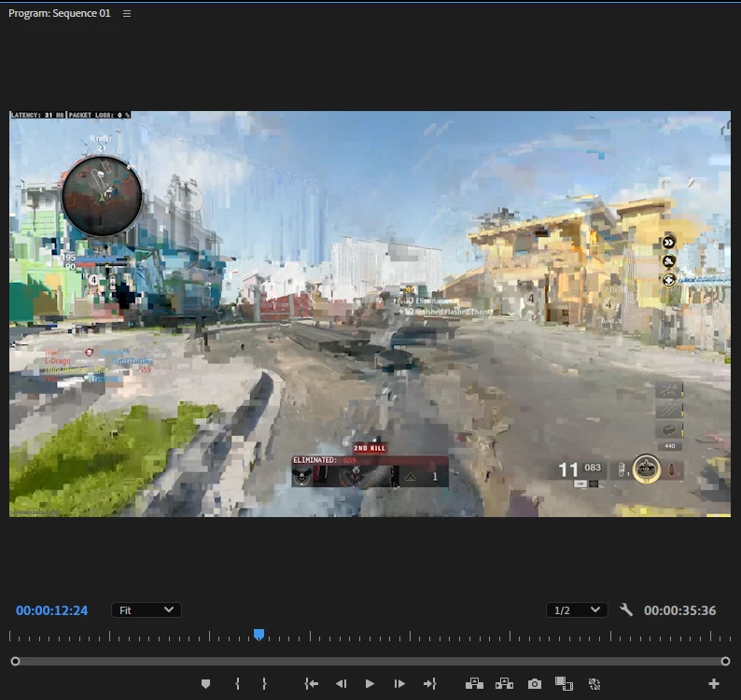Add a marker with the marker button
Screen dimensions: 741x700
coord(205,683)
